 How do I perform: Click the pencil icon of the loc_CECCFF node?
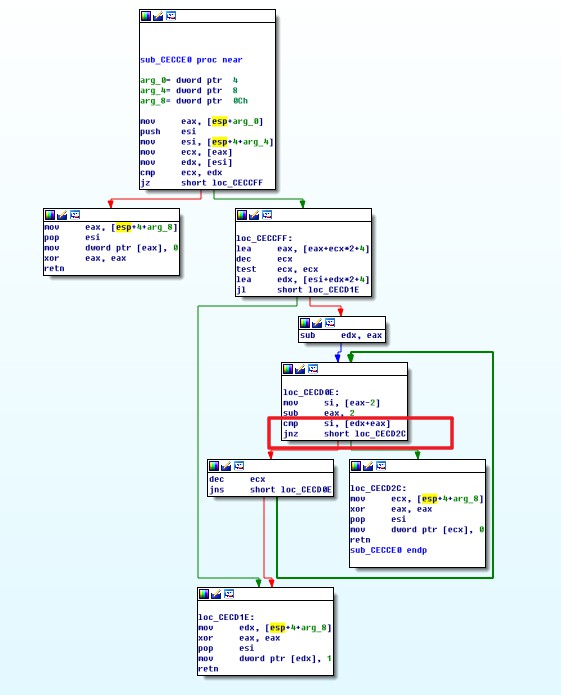[254, 215]
